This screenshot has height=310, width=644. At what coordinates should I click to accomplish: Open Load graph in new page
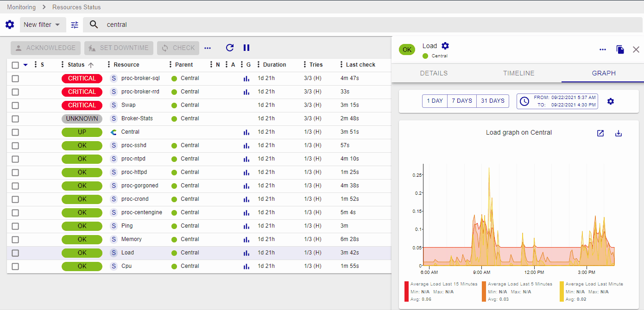tap(600, 133)
